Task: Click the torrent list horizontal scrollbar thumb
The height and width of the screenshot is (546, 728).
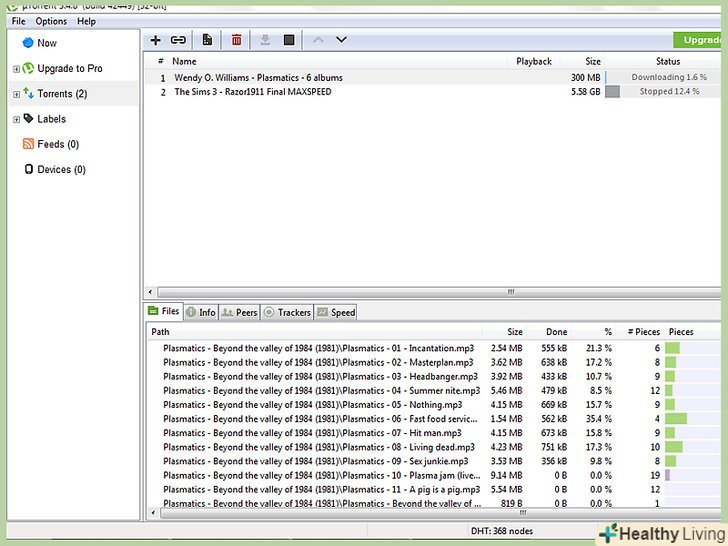Action: [439, 292]
